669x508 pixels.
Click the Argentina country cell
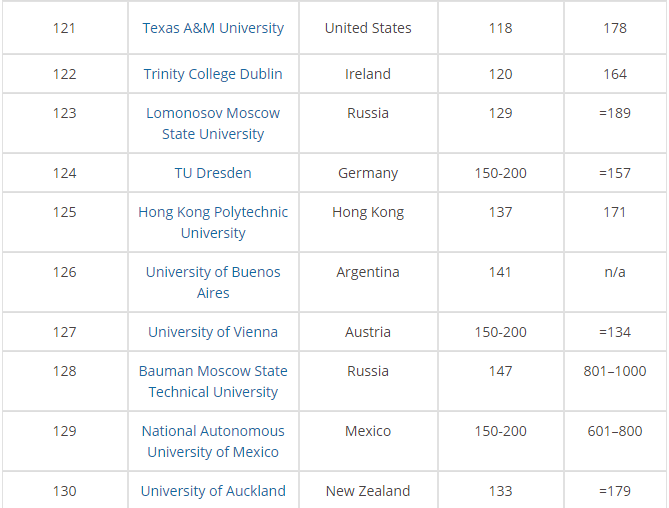368,272
